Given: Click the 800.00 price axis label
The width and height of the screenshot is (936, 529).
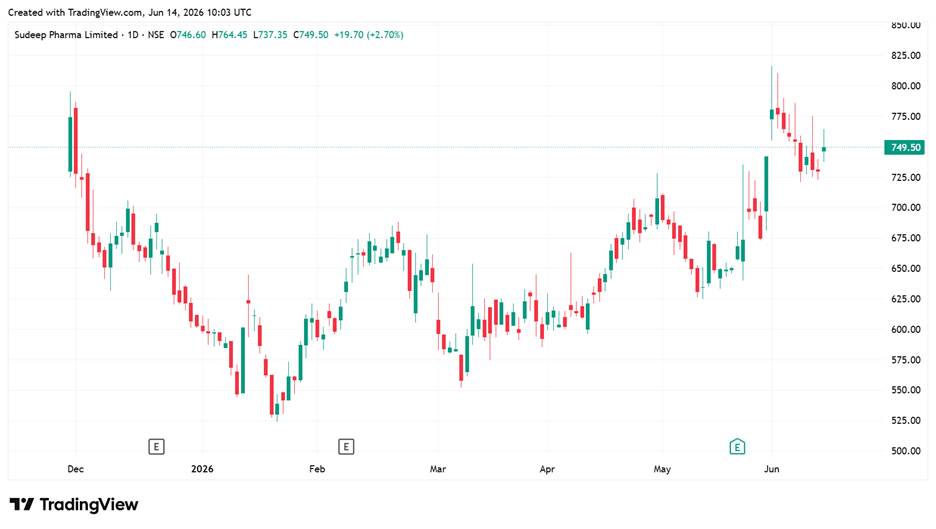Looking at the screenshot, I should [x=906, y=86].
